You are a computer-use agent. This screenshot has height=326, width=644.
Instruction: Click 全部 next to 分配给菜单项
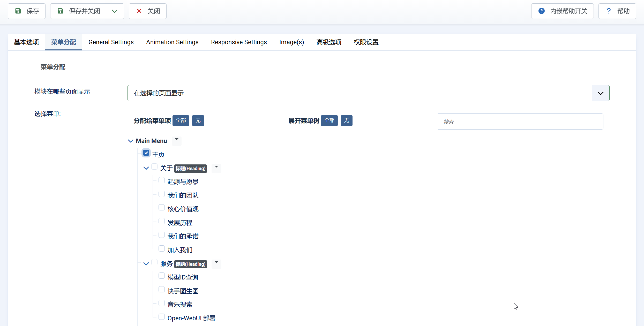[x=181, y=120]
